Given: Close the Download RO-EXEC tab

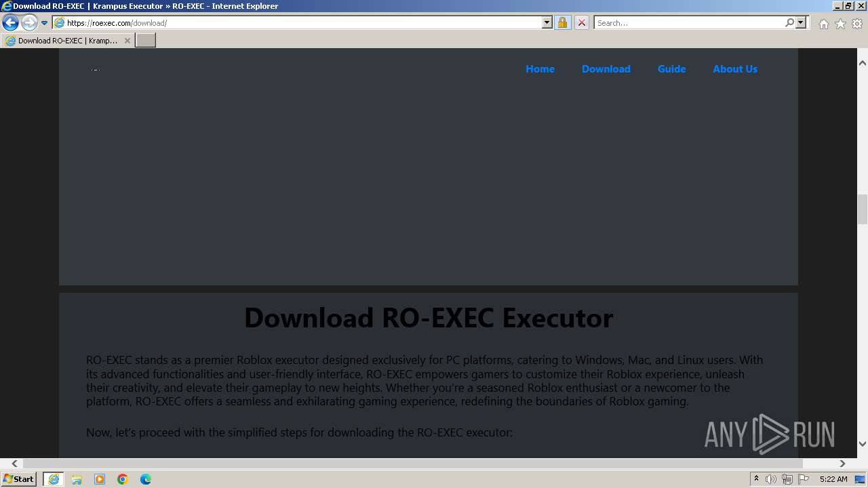Looking at the screenshot, I should 127,41.
